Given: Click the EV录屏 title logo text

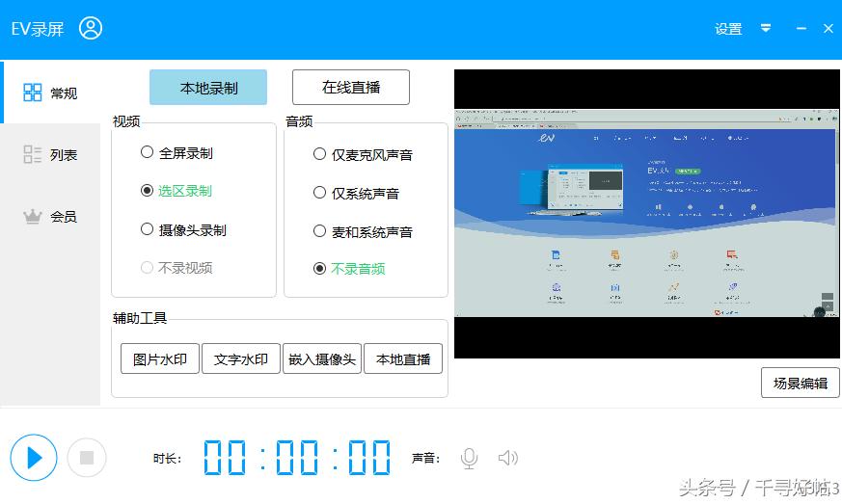Looking at the screenshot, I should coord(38,29).
